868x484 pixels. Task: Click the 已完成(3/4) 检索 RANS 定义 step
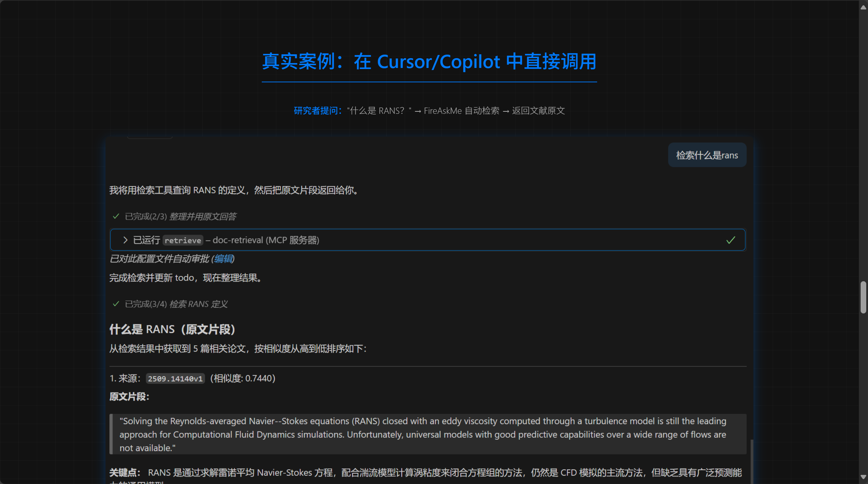176,304
